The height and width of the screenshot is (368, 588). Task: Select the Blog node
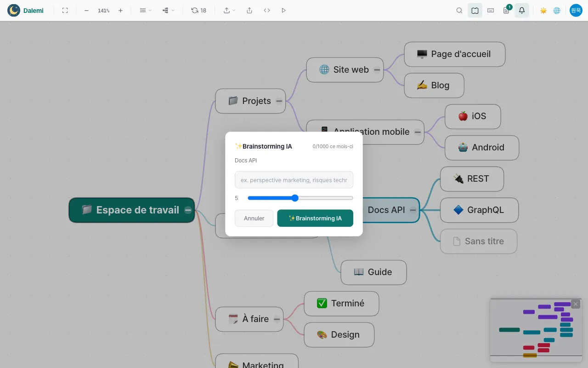(x=434, y=86)
